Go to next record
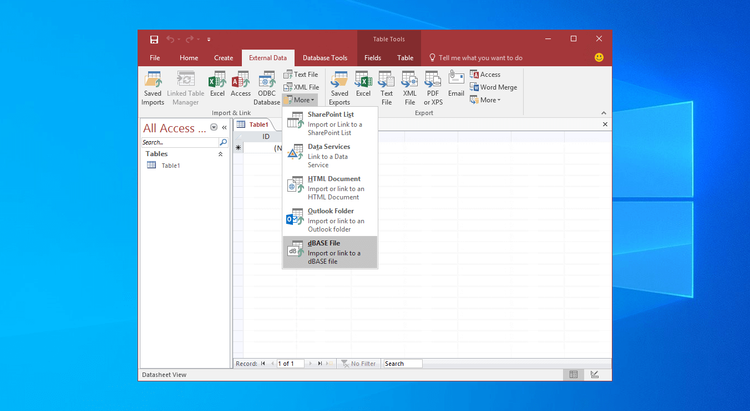 tap(310, 364)
